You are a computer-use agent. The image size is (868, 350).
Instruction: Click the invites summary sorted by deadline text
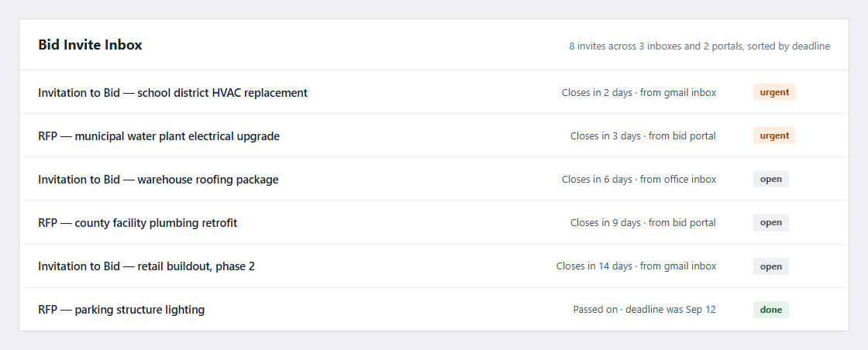tap(700, 46)
